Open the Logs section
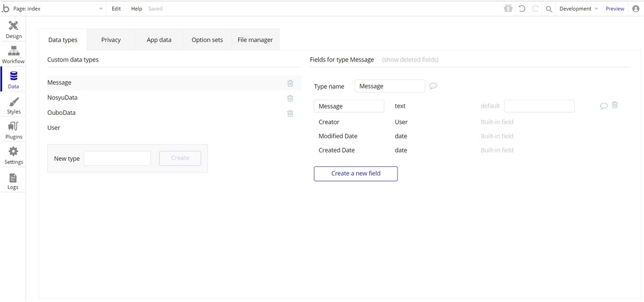This screenshot has width=644, height=302. [x=13, y=180]
